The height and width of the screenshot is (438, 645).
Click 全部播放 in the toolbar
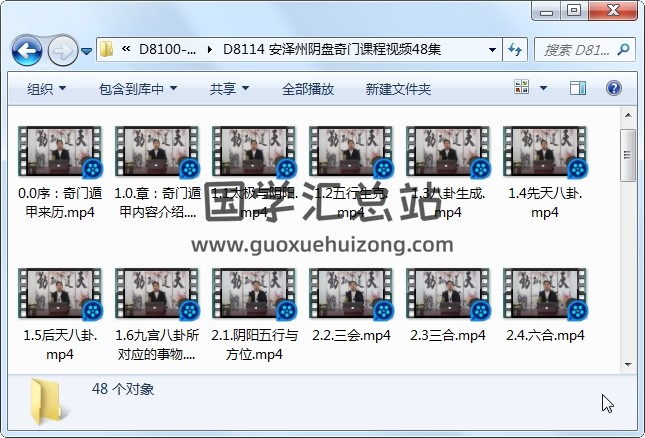click(308, 88)
